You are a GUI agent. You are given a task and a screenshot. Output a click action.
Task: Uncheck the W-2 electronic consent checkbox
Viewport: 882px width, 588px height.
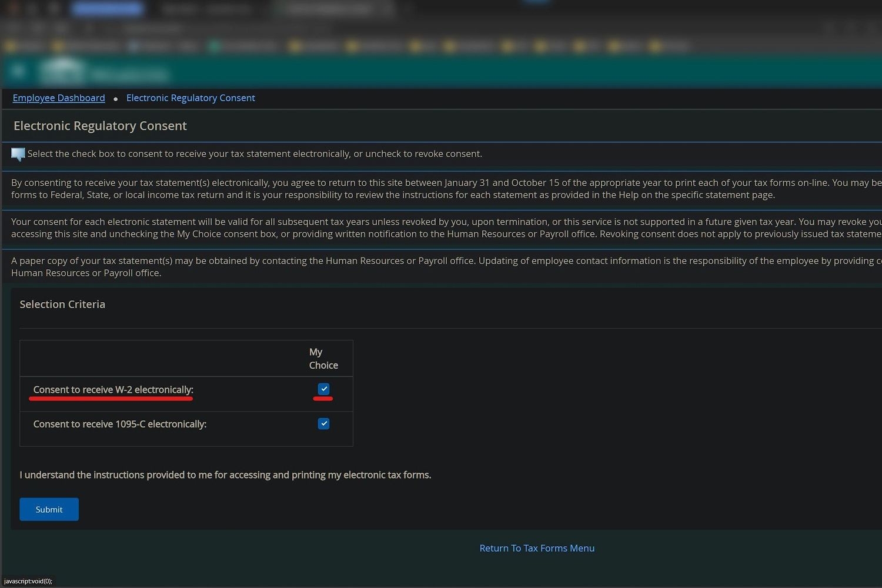tap(323, 389)
